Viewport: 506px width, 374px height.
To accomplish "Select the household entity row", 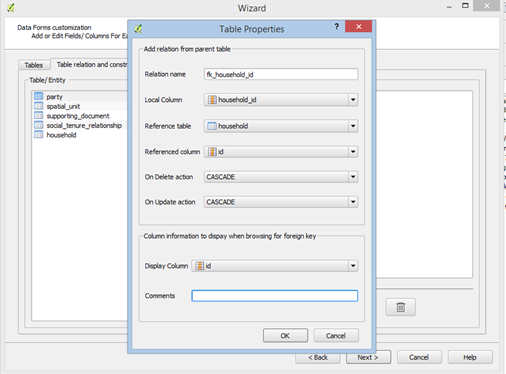I will point(80,135).
